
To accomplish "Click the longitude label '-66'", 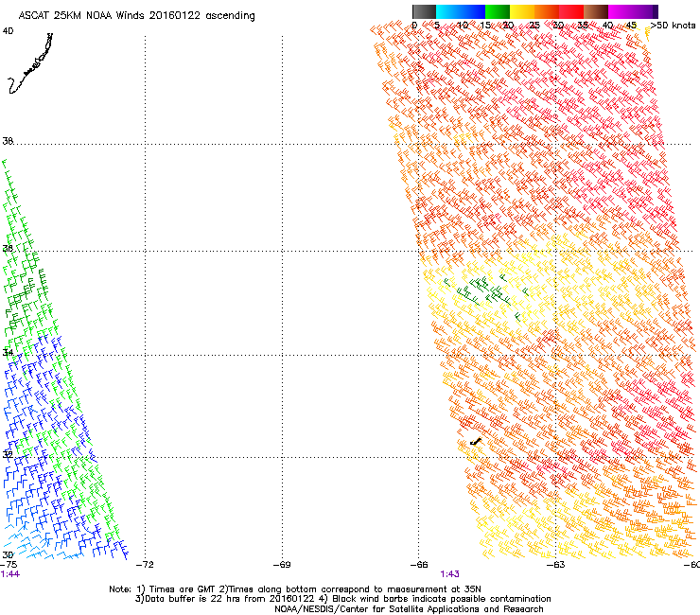I will pyautogui.click(x=419, y=565).
